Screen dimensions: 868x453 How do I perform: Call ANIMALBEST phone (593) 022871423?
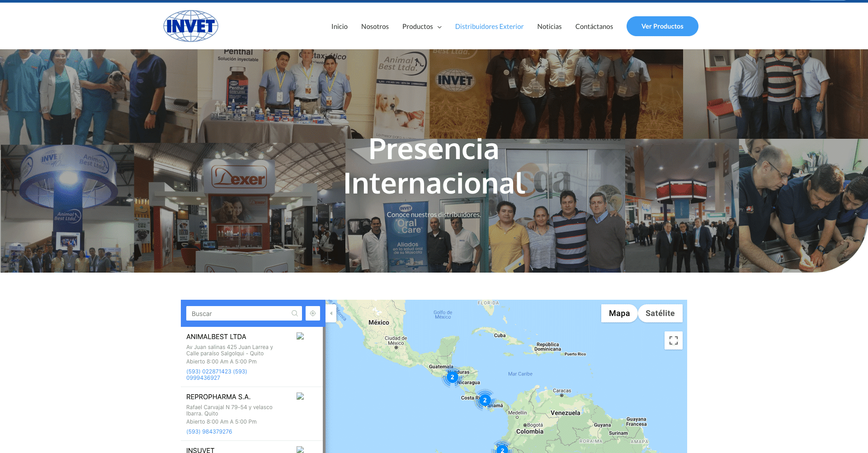coord(217,375)
